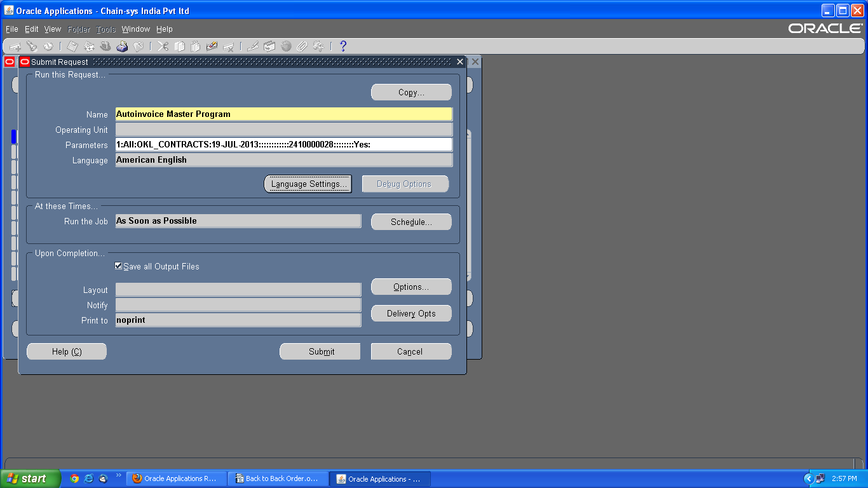Toggle Save all Output Files checkbox
The height and width of the screenshot is (488, 868).
(118, 266)
